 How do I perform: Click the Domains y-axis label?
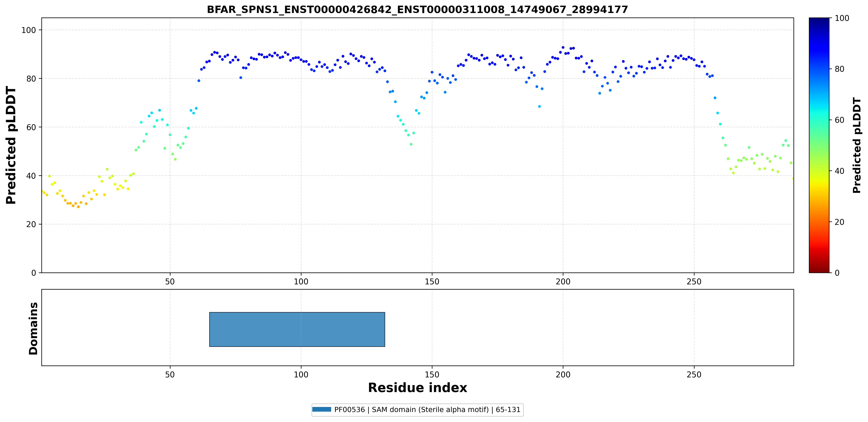(x=33, y=328)
